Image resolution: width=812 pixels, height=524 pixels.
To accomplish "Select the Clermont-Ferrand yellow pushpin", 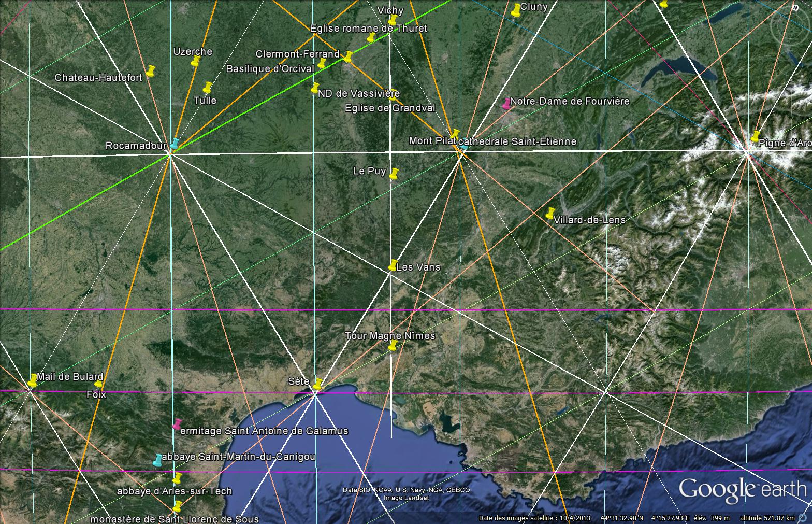I will [x=348, y=56].
